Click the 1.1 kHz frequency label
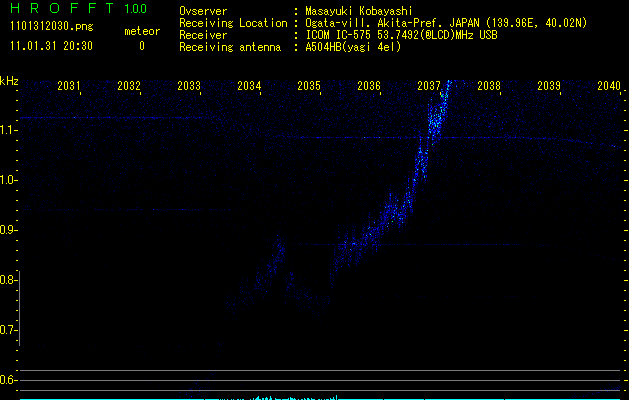This screenshot has width=629, height=400. (7, 130)
